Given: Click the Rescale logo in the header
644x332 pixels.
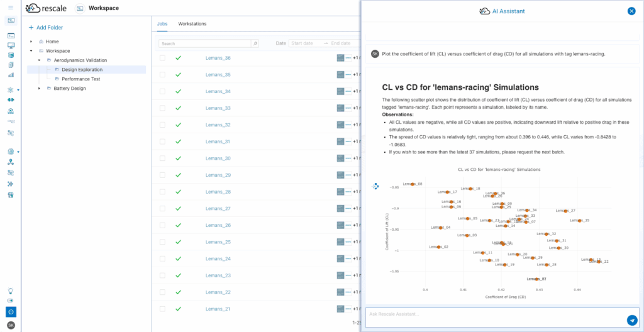Looking at the screenshot, I should 45,8.
